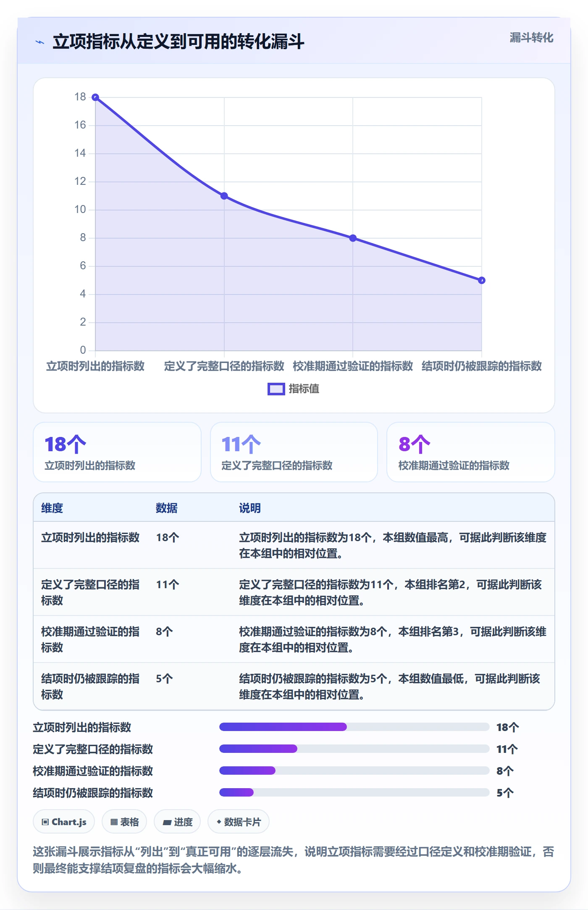
Task: Click the 5个 value beside the bottom progress bar
Action: pos(505,793)
